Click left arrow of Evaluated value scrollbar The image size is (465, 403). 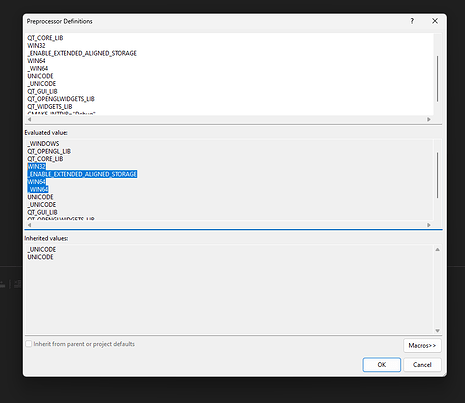[29, 225]
